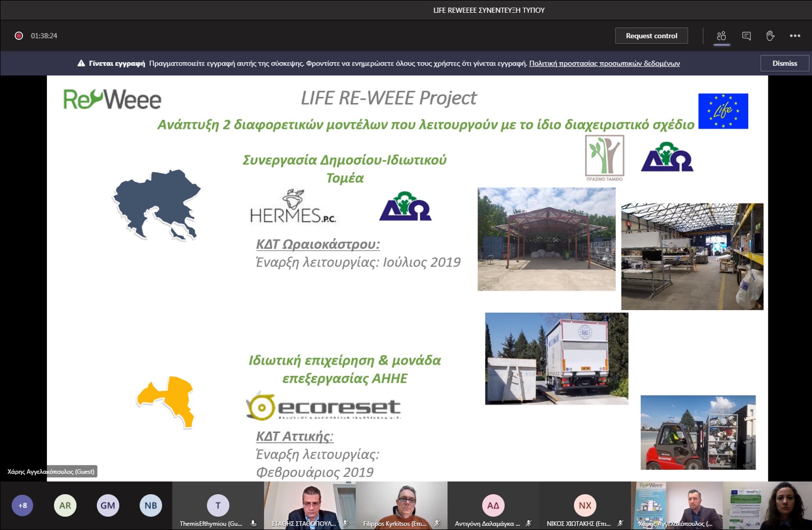Click the Φεβρουάριος 2019 text
This screenshot has height=530, width=812.
click(x=315, y=472)
